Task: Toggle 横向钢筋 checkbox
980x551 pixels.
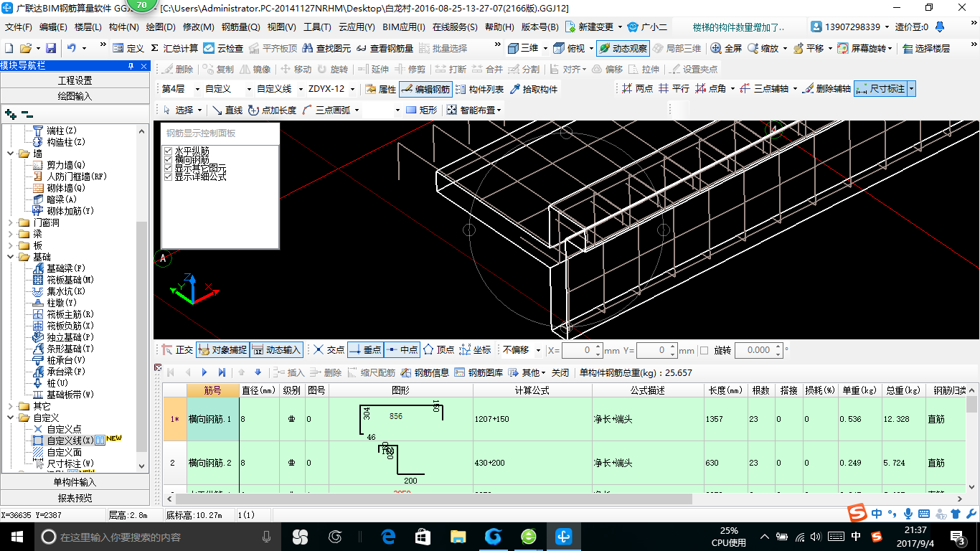Action: point(169,159)
